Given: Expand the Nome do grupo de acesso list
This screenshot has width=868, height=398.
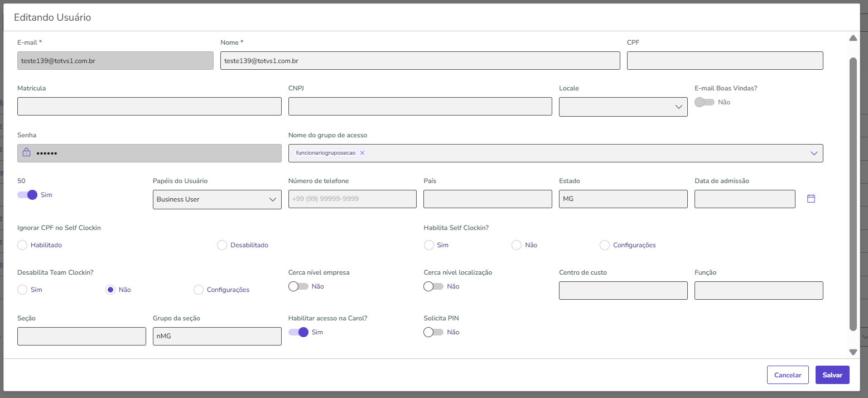Looking at the screenshot, I should 813,153.
